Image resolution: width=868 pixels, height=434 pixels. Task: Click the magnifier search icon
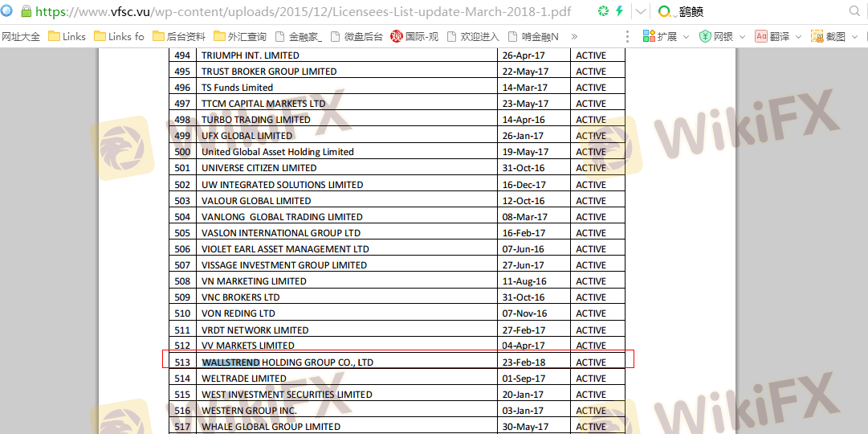854,11
